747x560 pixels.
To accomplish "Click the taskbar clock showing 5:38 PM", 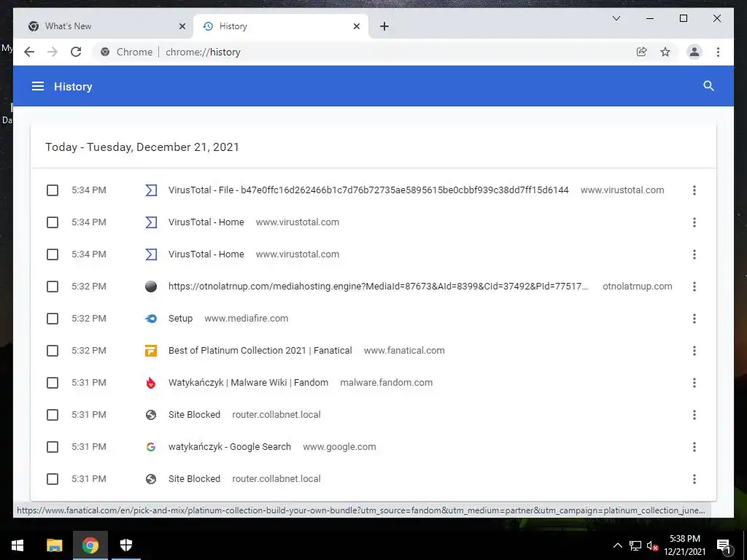I will pyautogui.click(x=684, y=545).
